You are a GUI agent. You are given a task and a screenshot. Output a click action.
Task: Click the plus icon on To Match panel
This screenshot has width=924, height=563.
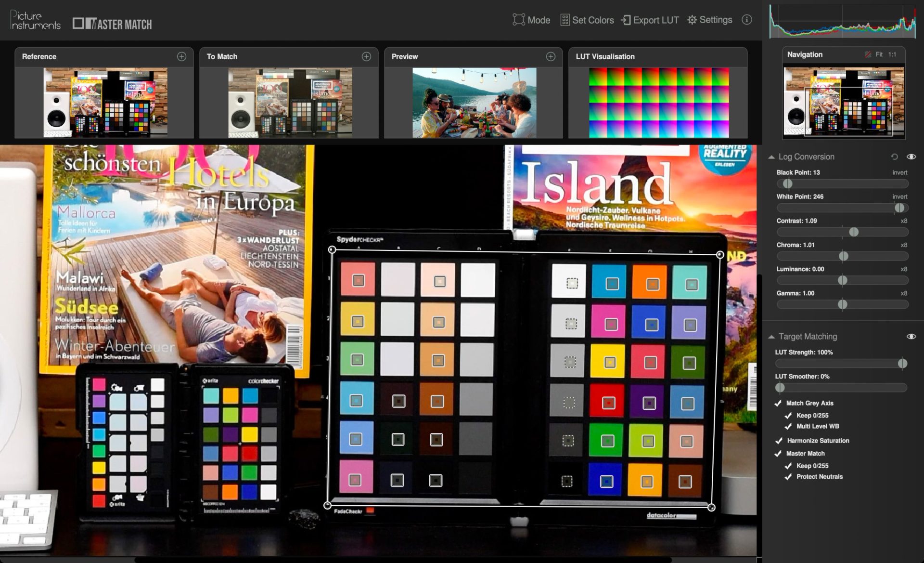pos(366,56)
